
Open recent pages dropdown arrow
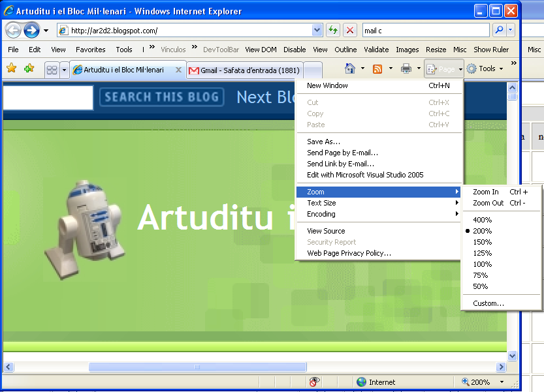46,31
